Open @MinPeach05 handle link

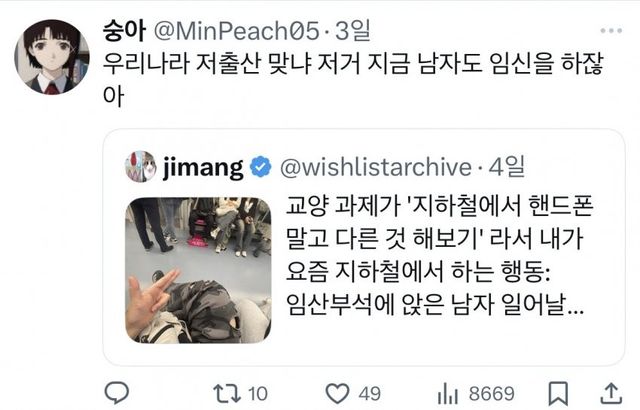[236, 31]
